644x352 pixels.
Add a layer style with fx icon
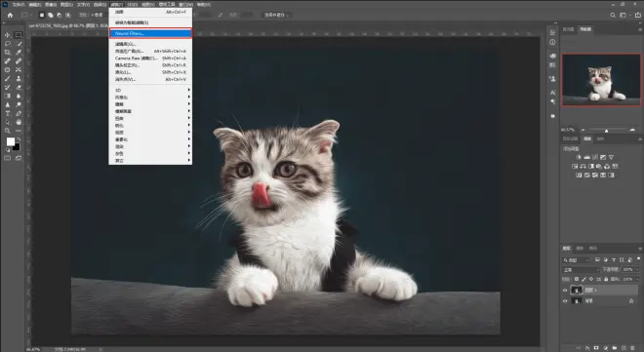tap(587, 347)
